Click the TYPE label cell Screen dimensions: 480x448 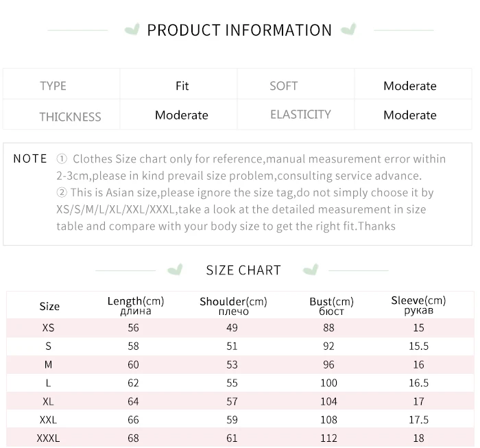53,86
